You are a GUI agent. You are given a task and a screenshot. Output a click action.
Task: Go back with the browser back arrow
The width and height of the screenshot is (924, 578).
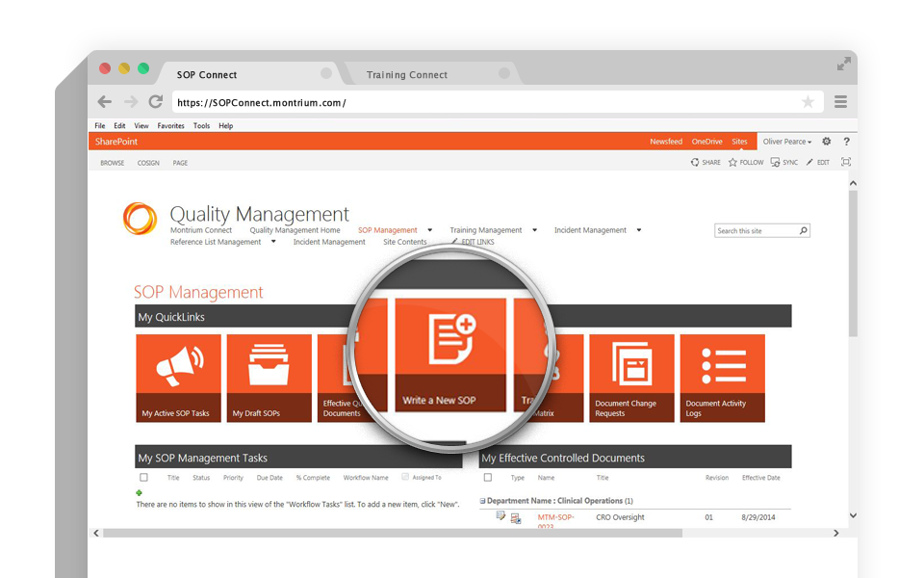pos(104,102)
